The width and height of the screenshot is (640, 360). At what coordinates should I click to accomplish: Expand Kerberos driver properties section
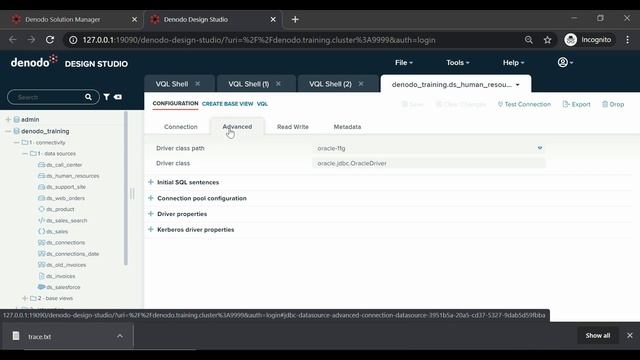pos(151,229)
